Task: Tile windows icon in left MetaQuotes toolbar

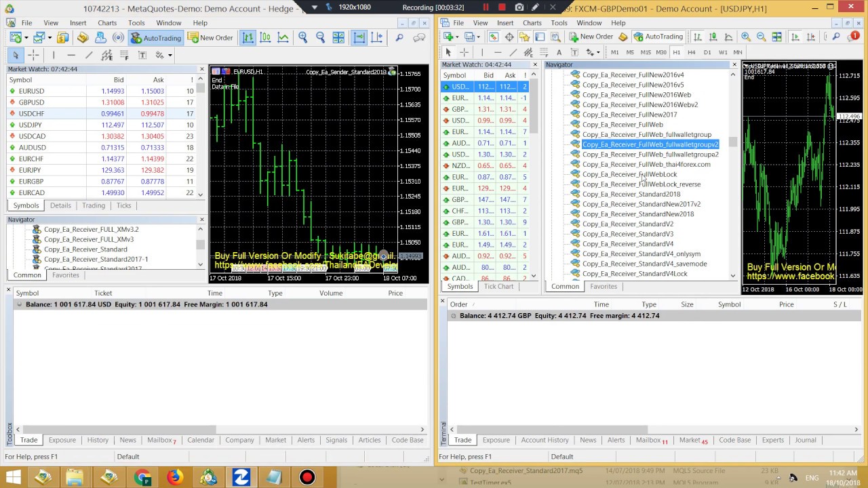Action: click(x=338, y=38)
